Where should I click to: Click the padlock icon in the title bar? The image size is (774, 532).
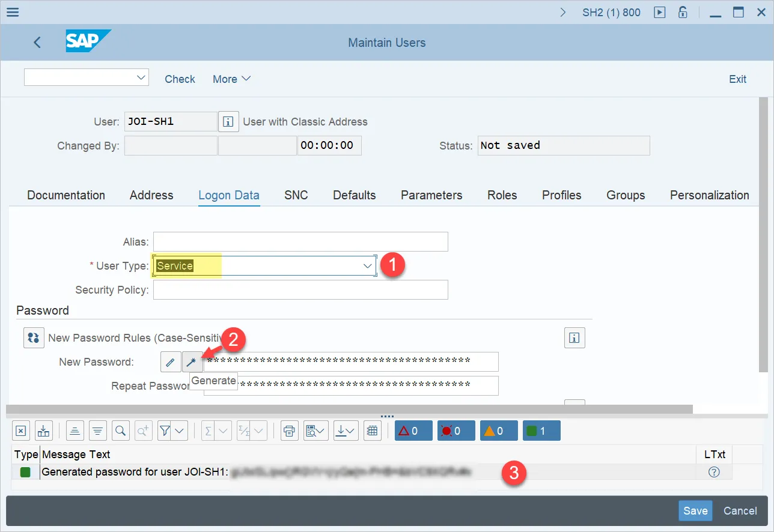click(683, 12)
